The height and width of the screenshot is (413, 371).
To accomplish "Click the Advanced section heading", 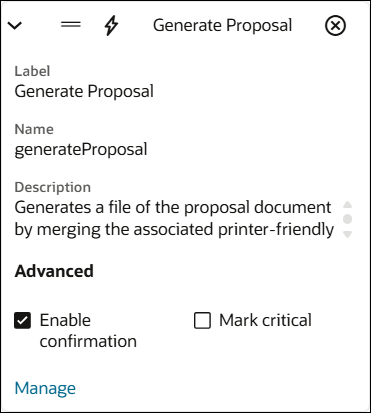I will 54,271.
